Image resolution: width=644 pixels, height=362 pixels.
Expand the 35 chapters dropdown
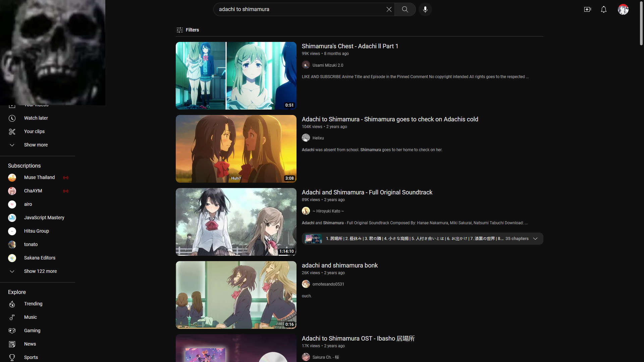pos(535,239)
